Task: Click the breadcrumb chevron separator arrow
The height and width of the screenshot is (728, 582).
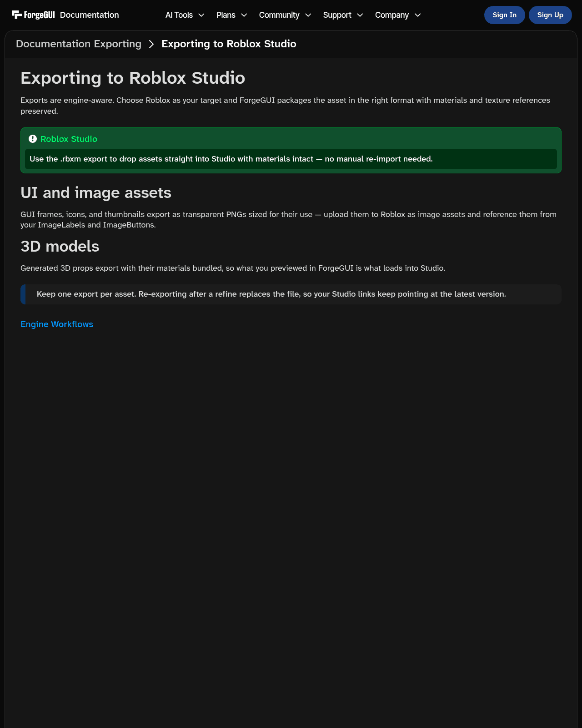Action: [x=151, y=44]
